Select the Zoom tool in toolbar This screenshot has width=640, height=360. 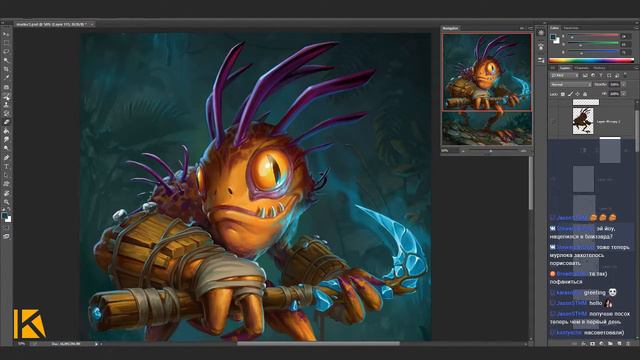6,202
